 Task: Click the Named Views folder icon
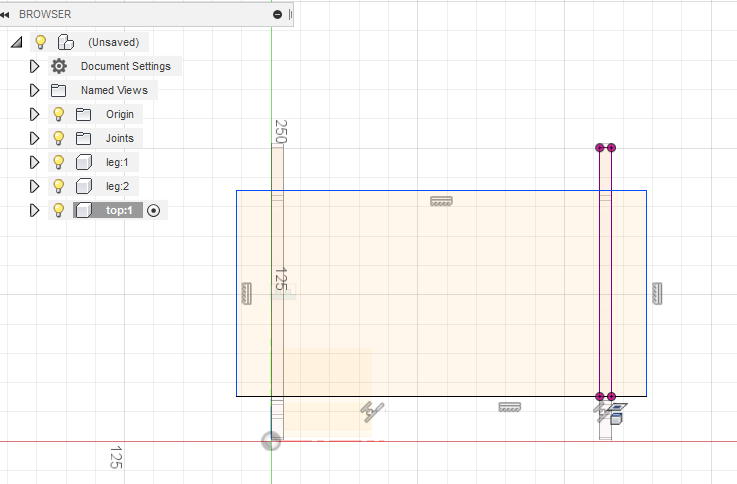tap(58, 90)
